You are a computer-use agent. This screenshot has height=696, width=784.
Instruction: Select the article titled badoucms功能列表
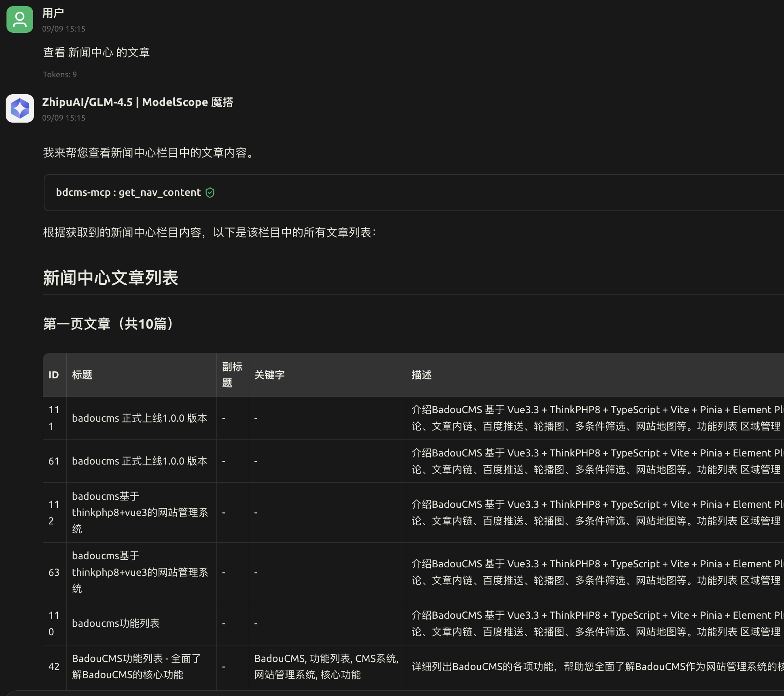pos(117,623)
